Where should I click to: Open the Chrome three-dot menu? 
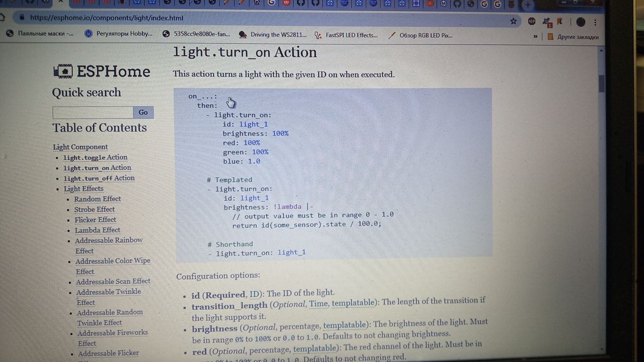pyautogui.click(x=595, y=22)
